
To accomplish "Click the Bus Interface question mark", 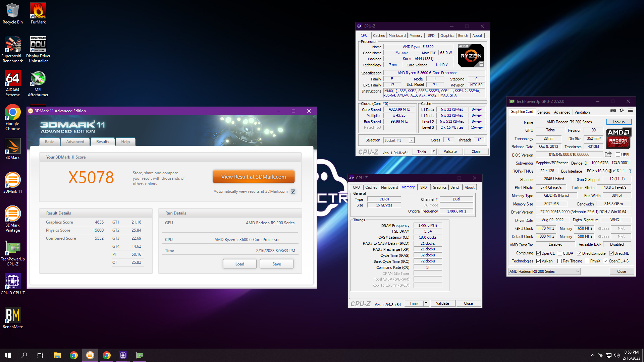I will [x=630, y=171].
